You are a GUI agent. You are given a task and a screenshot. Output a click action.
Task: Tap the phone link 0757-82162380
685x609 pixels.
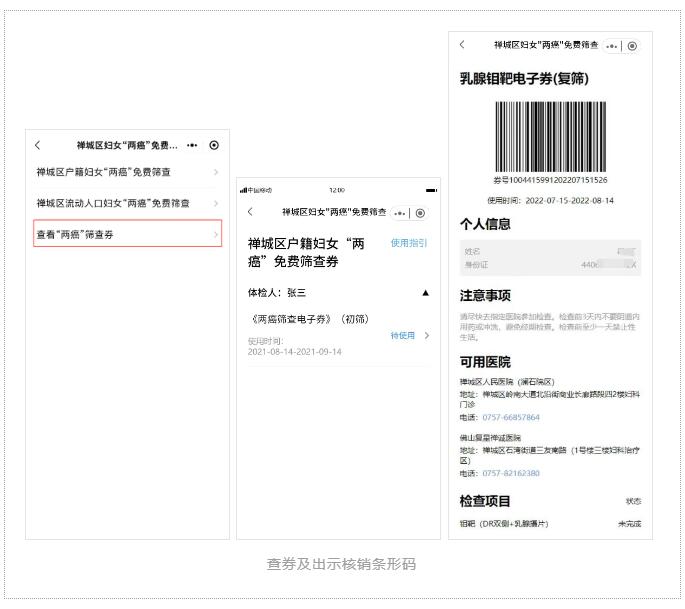coord(511,473)
